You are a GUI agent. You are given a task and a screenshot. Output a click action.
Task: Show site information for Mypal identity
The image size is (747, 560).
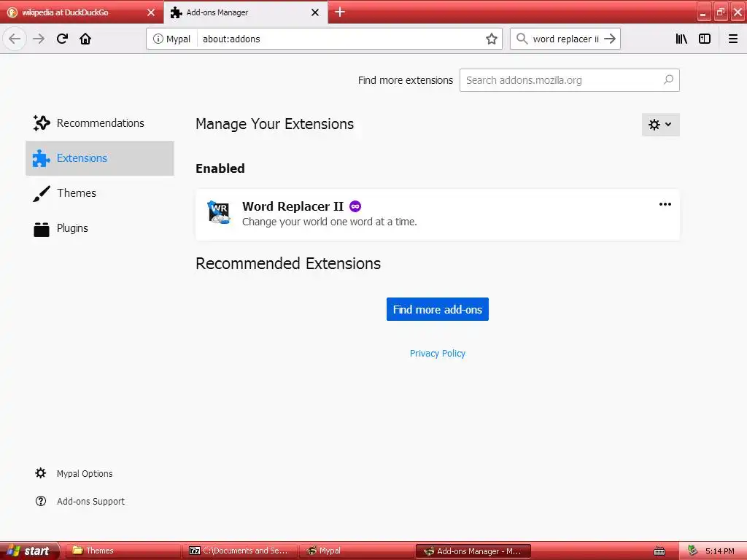tap(171, 39)
